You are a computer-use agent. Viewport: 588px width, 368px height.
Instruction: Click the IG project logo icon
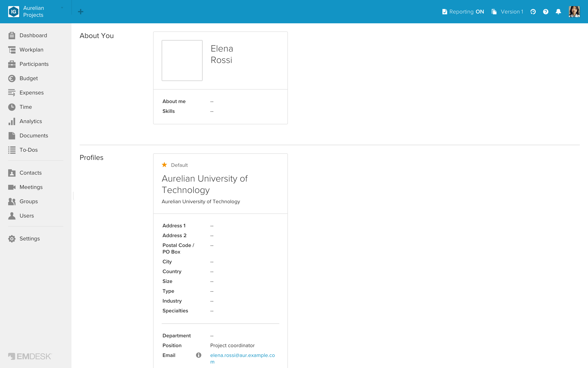tap(14, 11)
